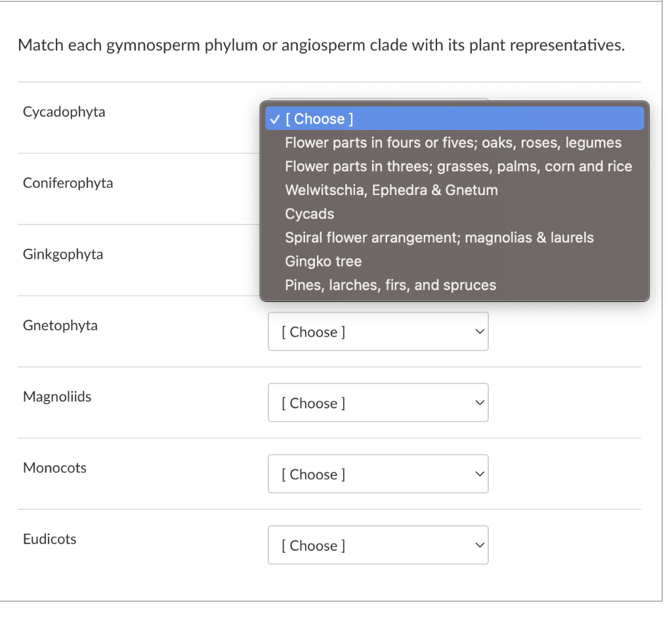Click the "Ginkgophyta" row label
This screenshot has height=642, width=672.
coord(62,254)
